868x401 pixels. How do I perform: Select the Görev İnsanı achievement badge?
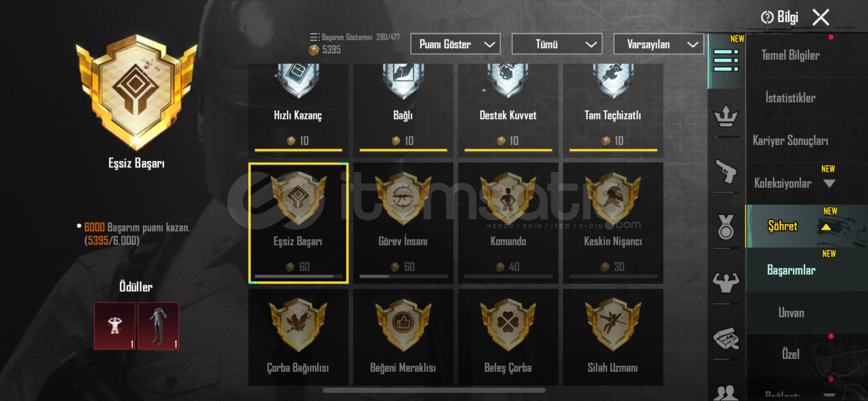pos(403,223)
